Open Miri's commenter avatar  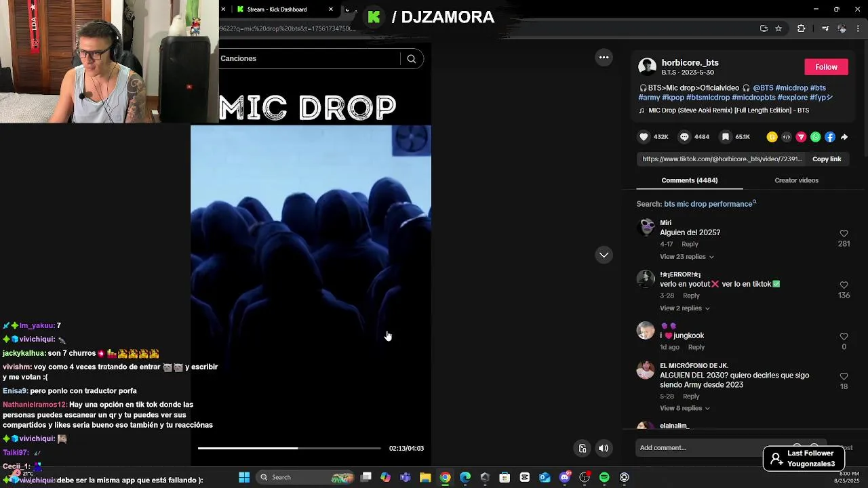click(x=647, y=227)
